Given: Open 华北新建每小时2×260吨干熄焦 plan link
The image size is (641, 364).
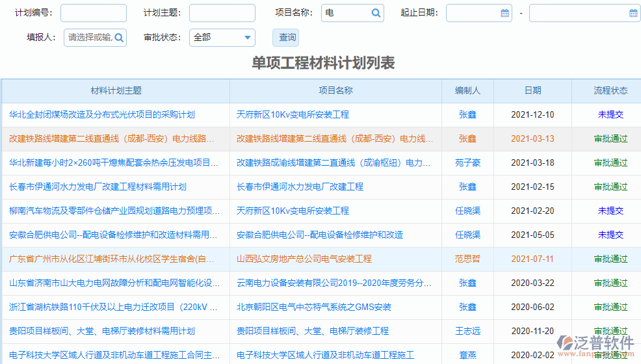Looking at the screenshot, I should 113,163.
